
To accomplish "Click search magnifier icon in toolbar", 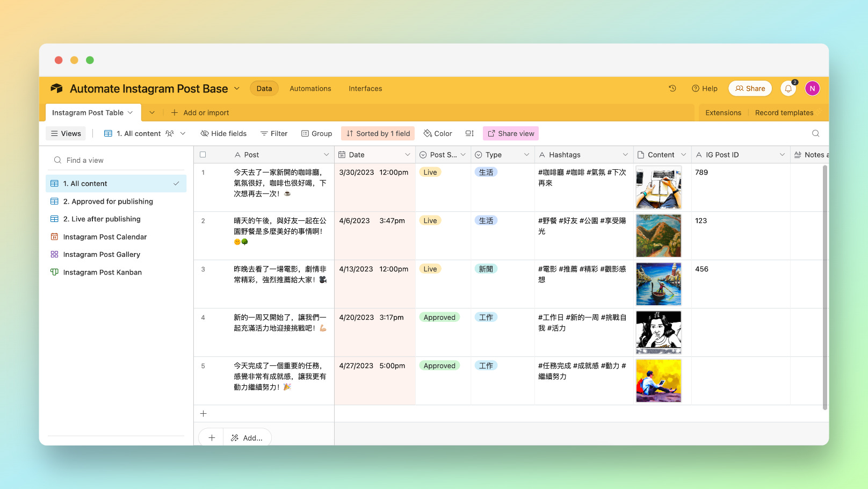I will 815,133.
